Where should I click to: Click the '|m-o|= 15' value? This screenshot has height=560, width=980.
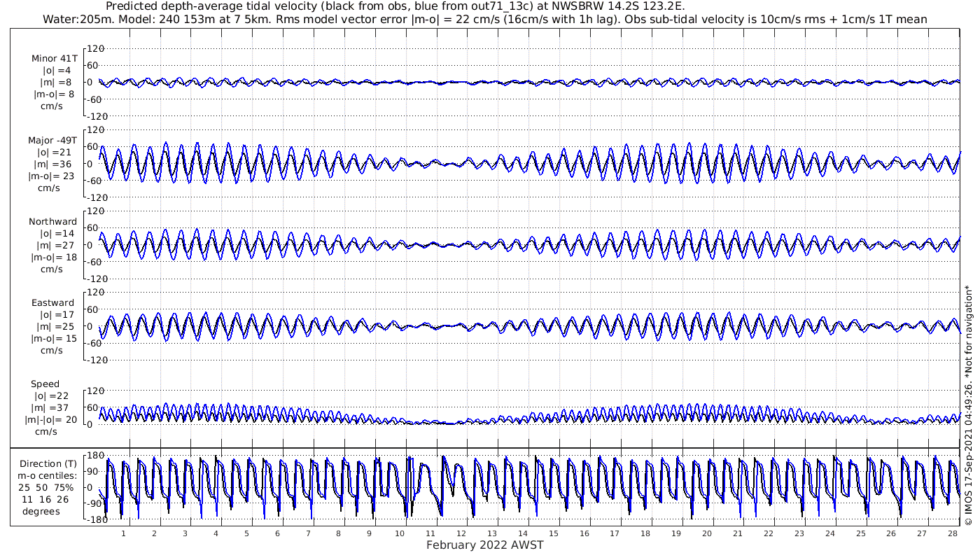click(55, 339)
